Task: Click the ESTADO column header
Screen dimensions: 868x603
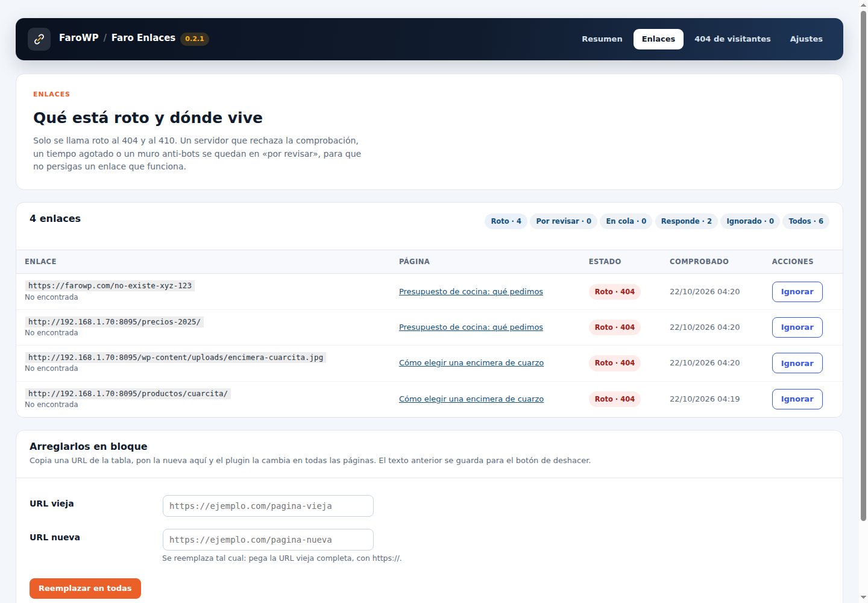Action: 605,262
